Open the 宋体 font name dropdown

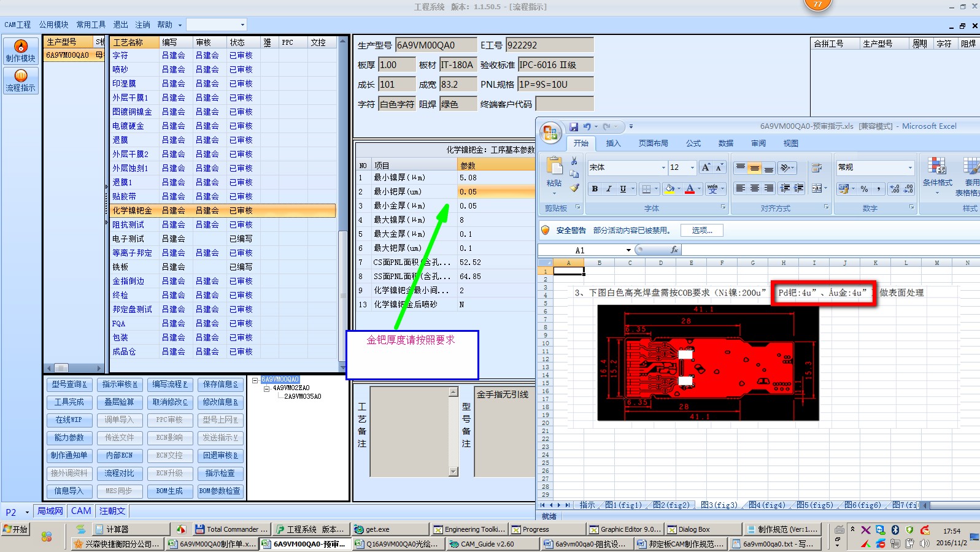tap(663, 167)
